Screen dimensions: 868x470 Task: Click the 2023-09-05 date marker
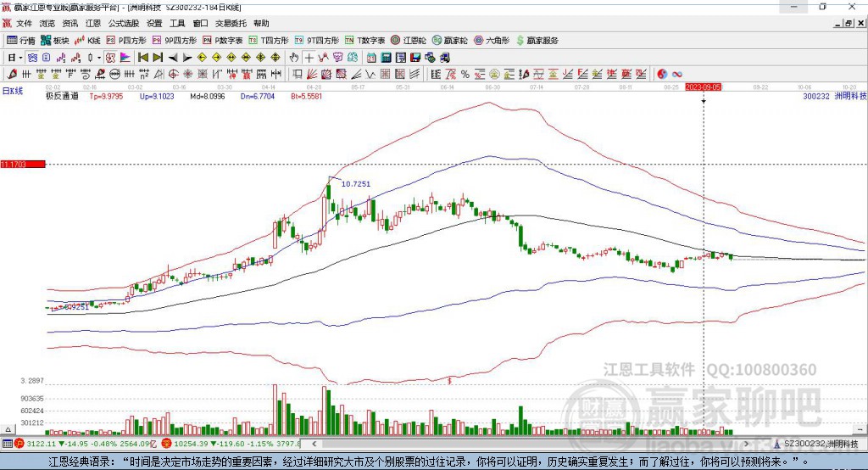click(x=703, y=87)
